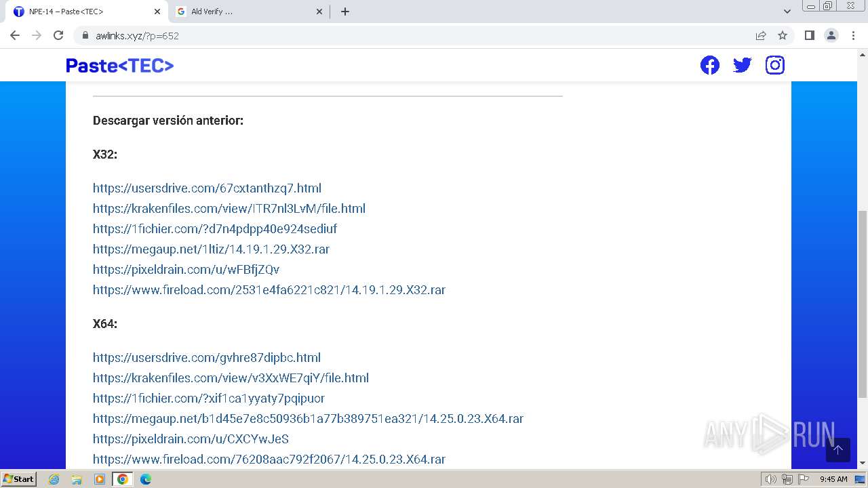Image resolution: width=868 pixels, height=488 pixels.
Task: Click the Paste<TEC> logo
Action: click(119, 65)
